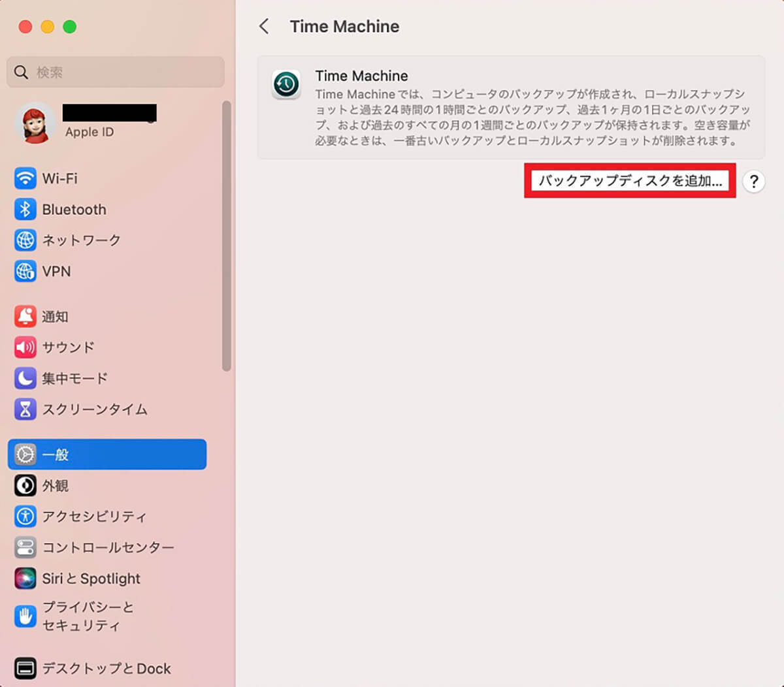The width and height of the screenshot is (784, 687).
Task: Minimize window with yellow button
Action: tap(48, 27)
